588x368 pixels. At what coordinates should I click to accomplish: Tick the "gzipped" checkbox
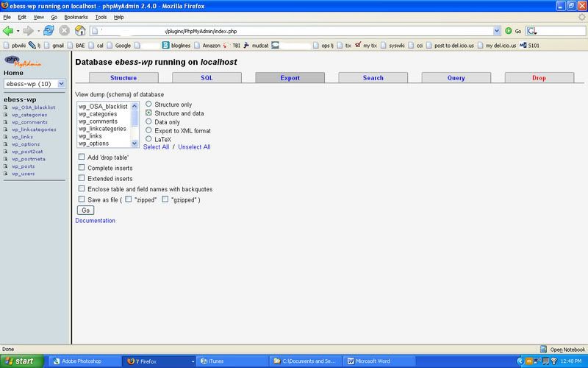coord(165,199)
